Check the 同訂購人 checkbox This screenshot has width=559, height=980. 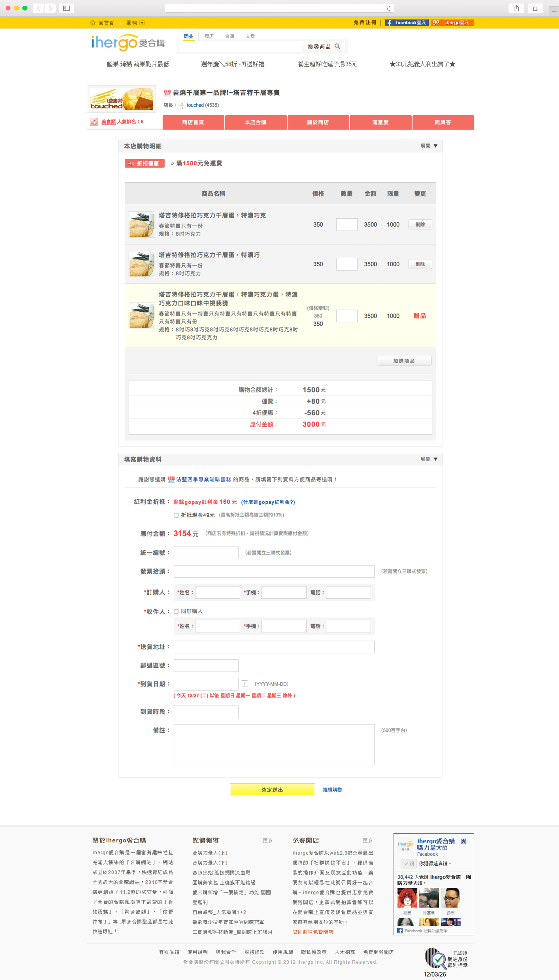tap(176, 611)
